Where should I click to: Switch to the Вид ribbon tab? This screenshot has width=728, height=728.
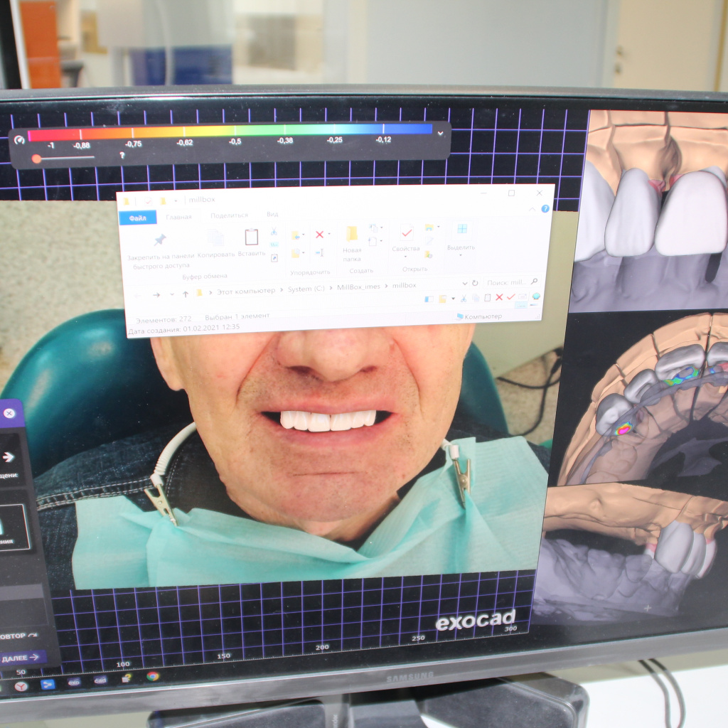272,214
